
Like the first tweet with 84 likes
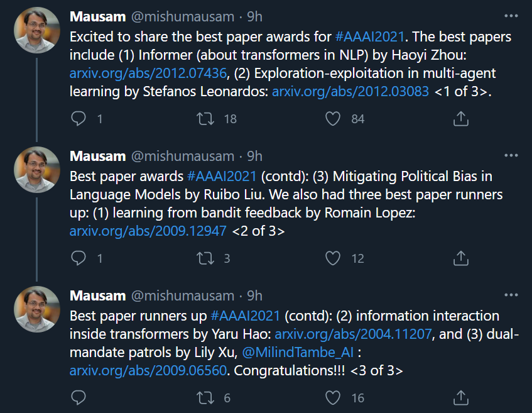333,118
